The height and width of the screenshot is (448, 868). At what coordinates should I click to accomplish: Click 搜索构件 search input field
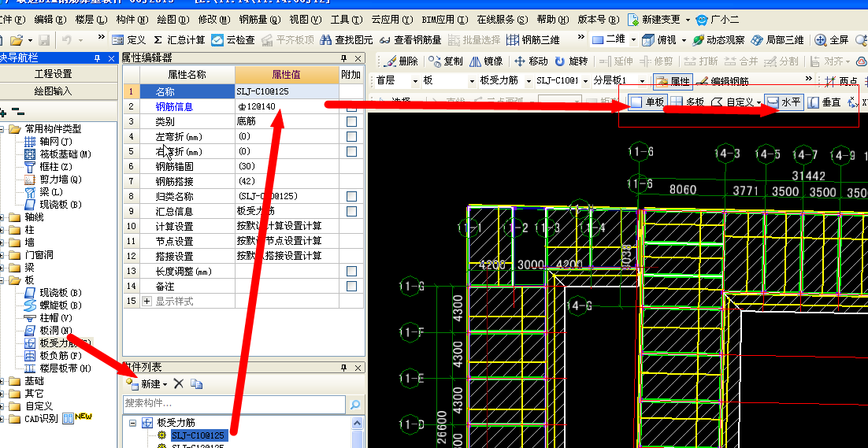coord(234,404)
